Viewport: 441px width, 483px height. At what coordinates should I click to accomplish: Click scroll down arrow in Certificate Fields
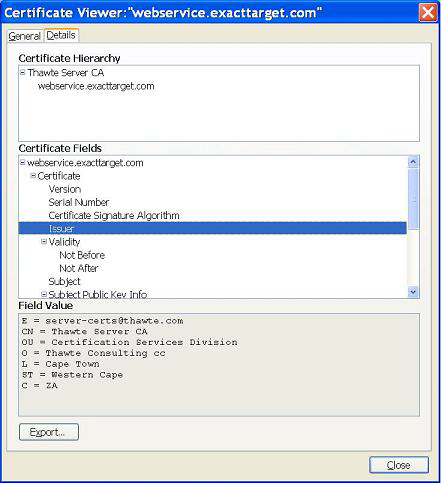click(413, 292)
